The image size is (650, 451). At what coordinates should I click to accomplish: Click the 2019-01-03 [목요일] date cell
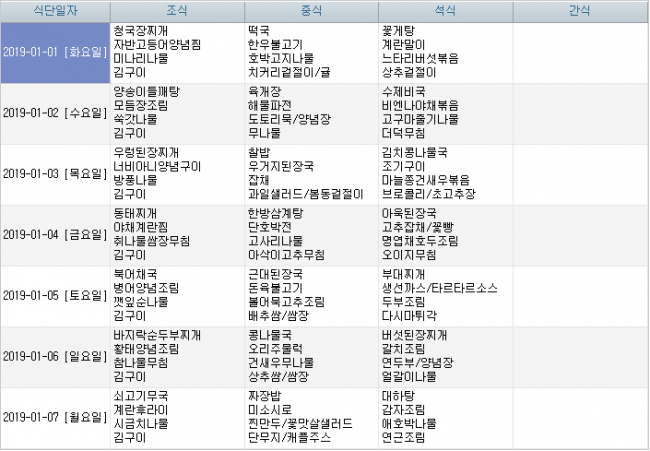point(55,174)
